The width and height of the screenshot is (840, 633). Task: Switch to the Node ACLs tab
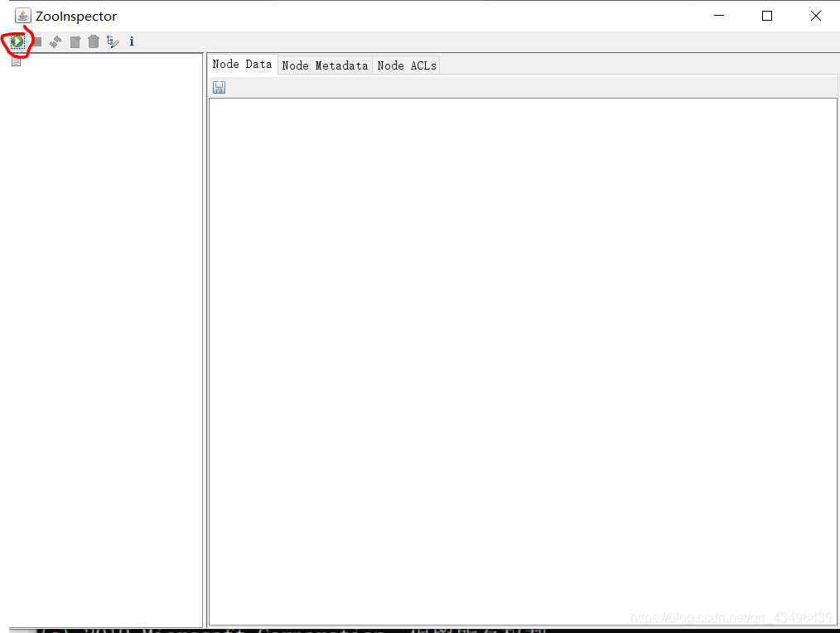[407, 65]
